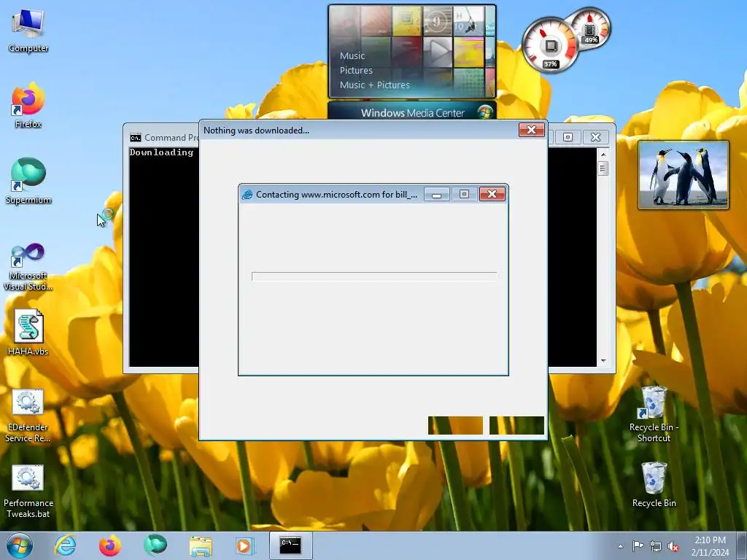Image resolution: width=747 pixels, height=560 pixels.
Task: Click the Command Prompt title bar icon
Action: [x=135, y=138]
